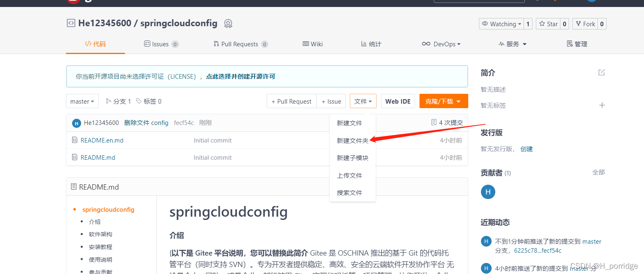Open README.md in the file list
Image resolution: width=644 pixels, height=274 pixels.
pos(98,157)
